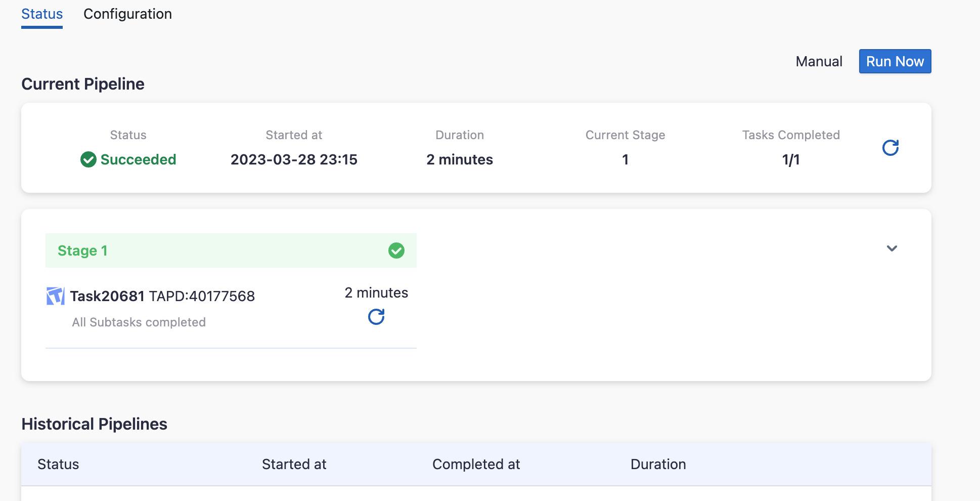Click the TAPD plugin icon beside Task20681

56,296
